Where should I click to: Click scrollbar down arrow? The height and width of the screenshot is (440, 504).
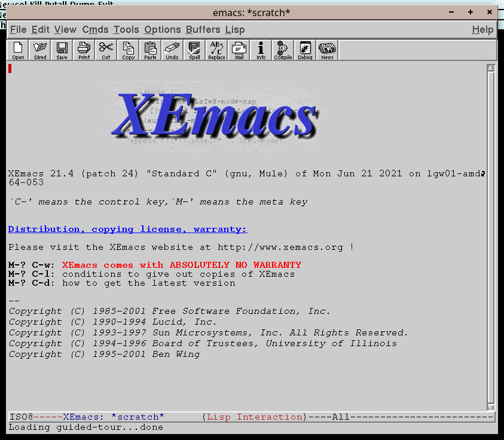coord(491,407)
